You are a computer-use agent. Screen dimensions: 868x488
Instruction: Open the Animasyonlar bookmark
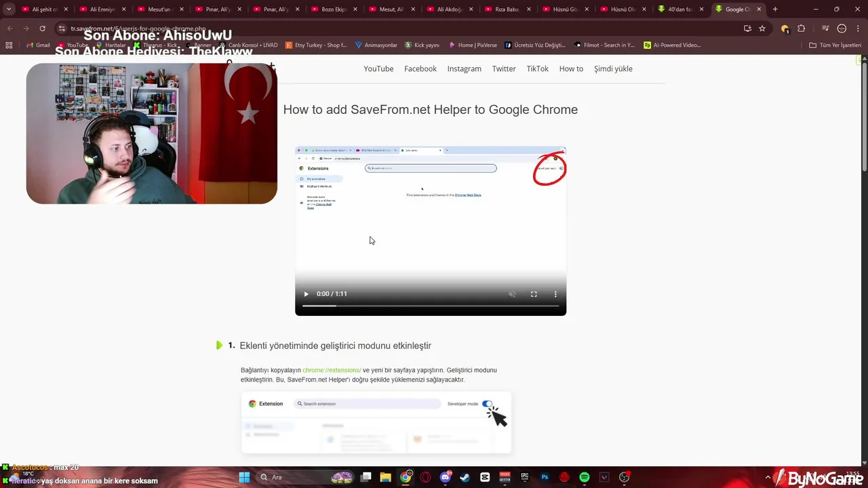376,45
